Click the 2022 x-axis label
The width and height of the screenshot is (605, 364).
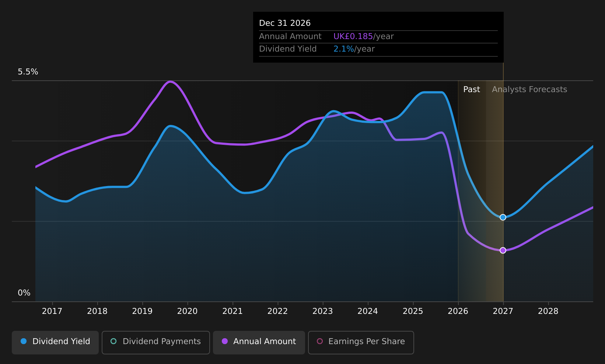277,311
